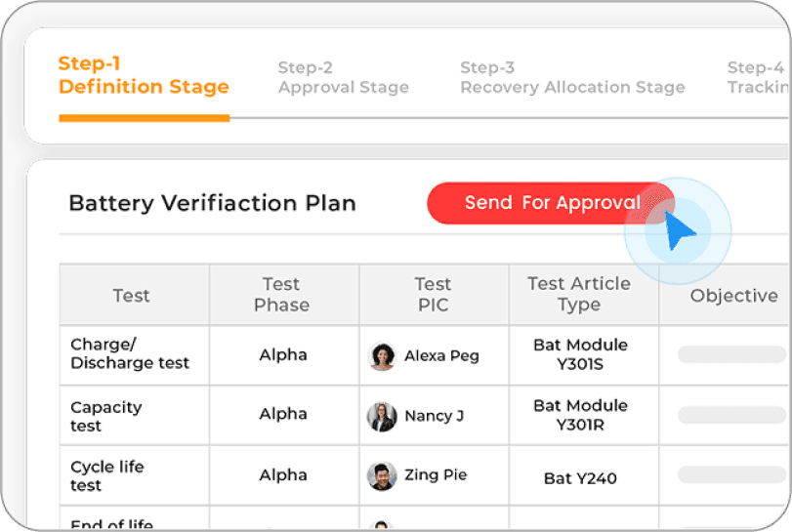Click Zing Pie's avatar picture
This screenshot has height=532, width=792.
click(x=382, y=476)
